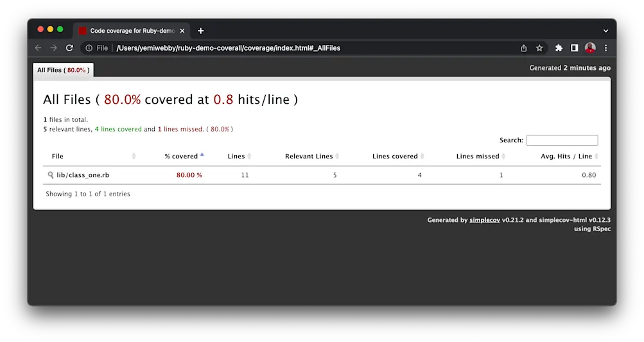This screenshot has width=644, height=342.
Task: Click the '1 files in total.' text
Action: (x=65, y=119)
